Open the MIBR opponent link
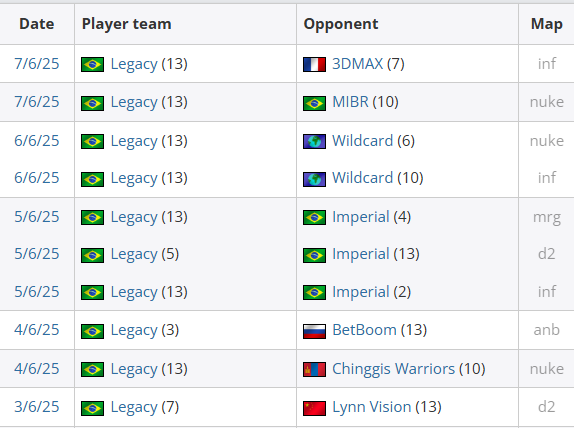The width and height of the screenshot is (574, 428). [350, 102]
